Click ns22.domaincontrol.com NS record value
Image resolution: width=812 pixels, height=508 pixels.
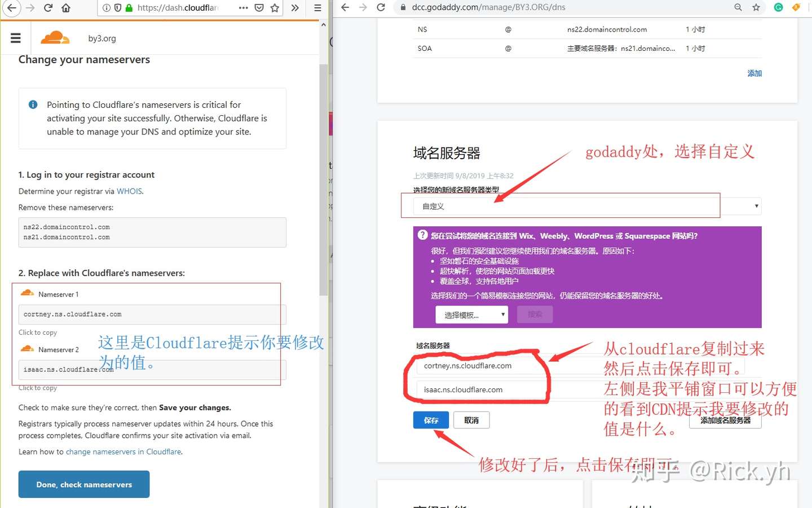(607, 29)
